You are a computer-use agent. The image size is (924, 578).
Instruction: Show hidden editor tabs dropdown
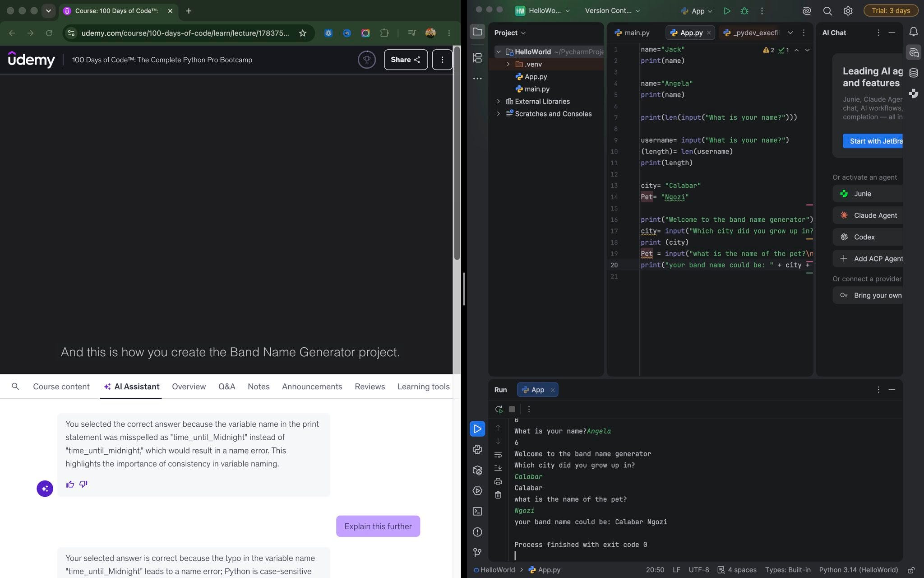790,33
